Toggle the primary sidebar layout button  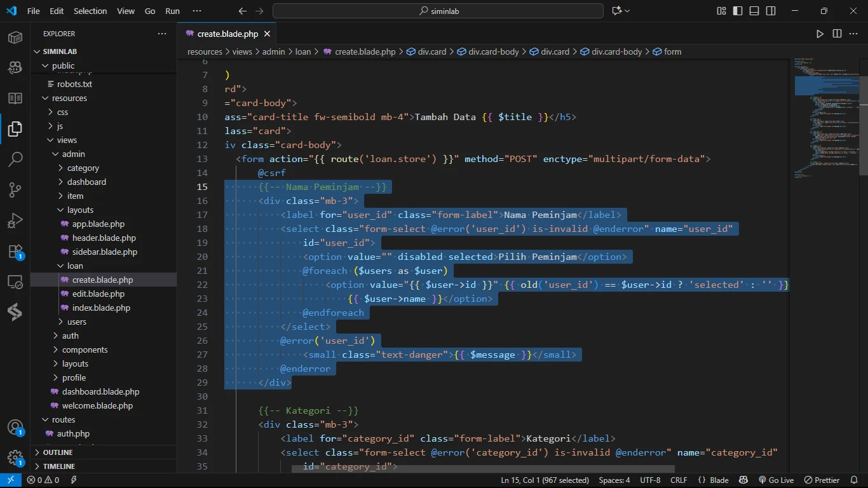click(x=738, y=11)
